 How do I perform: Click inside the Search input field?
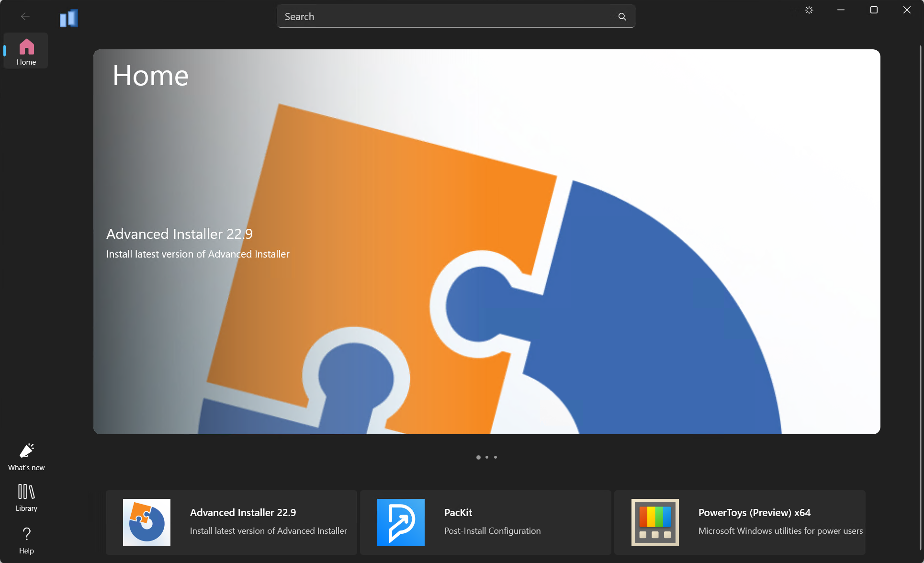[456, 17]
